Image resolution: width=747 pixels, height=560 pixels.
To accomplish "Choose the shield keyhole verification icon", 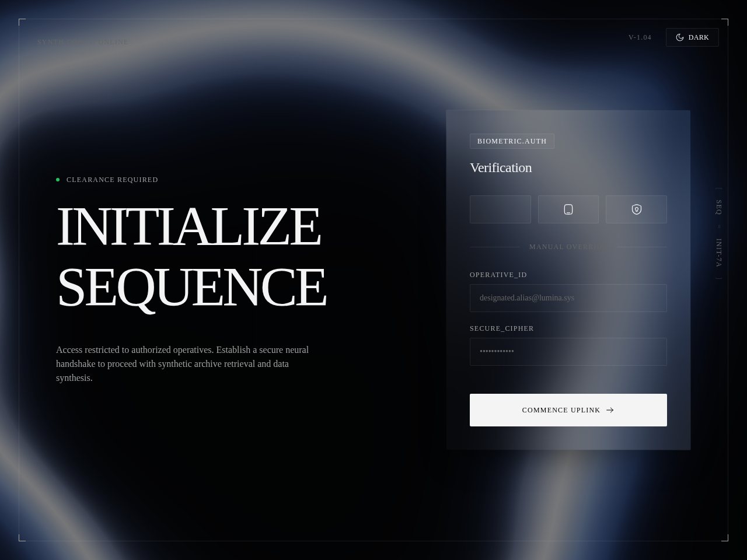I will pyautogui.click(x=636, y=209).
